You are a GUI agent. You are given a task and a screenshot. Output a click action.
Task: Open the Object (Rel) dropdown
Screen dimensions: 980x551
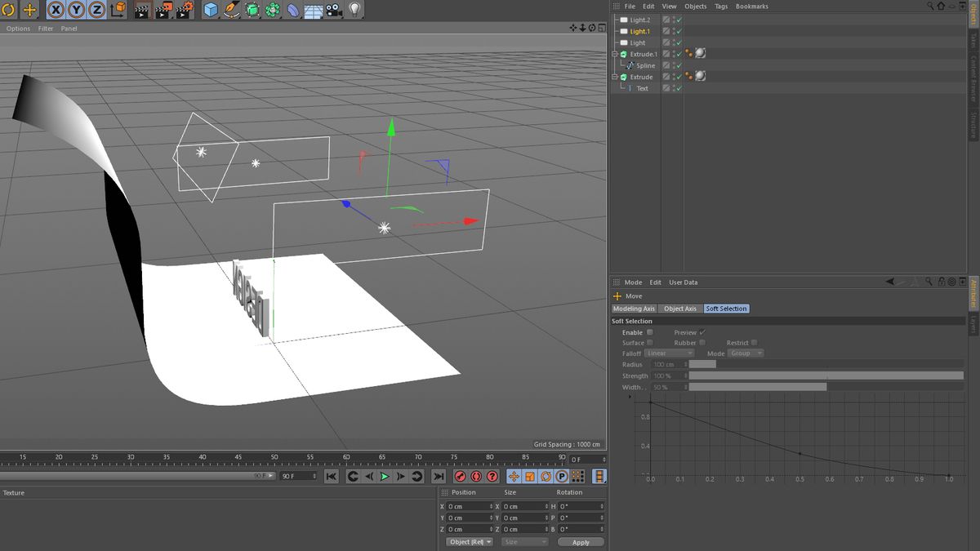point(470,542)
